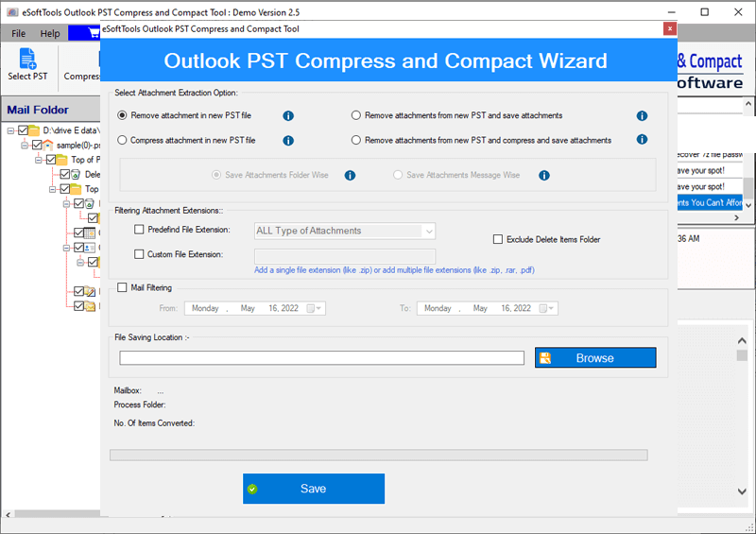756x534 pixels.
Task: Show info for Save Attachments Folder Wise
Action: [x=350, y=175]
